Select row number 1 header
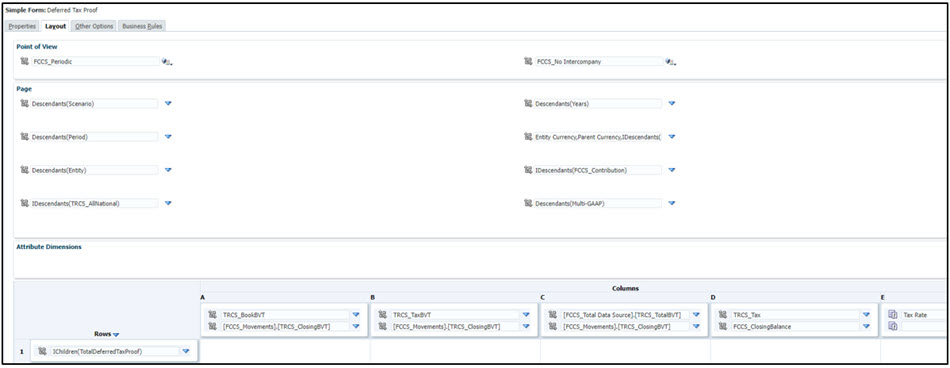Image resolution: width=950 pixels, height=368 pixels. [x=22, y=351]
